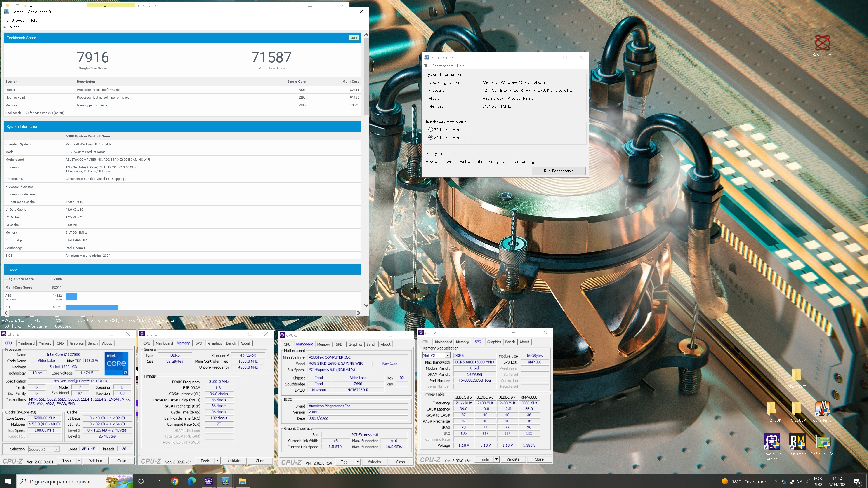Expand Tools dropdown arrow in CPU-Z Memory window
Viewport: 868px width, 488px height.
pos(217,460)
